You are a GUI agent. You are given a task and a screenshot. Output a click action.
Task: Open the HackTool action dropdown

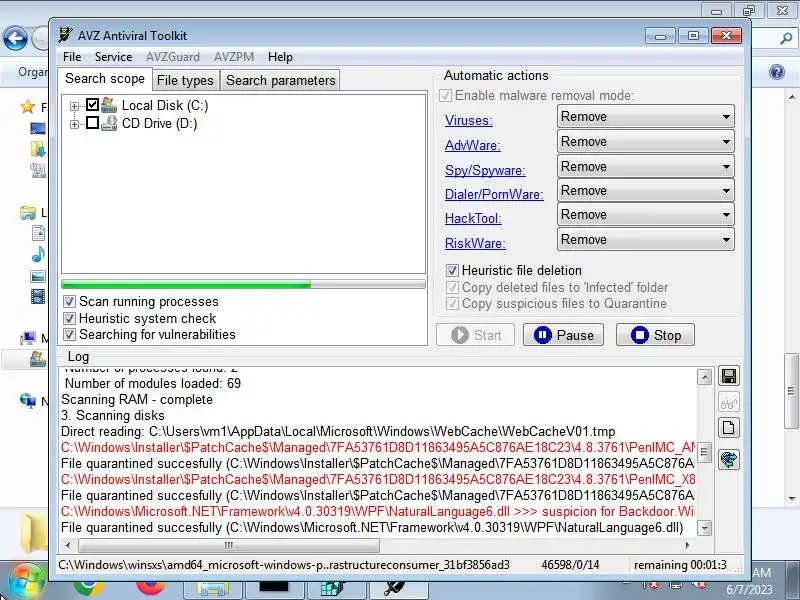pos(645,214)
